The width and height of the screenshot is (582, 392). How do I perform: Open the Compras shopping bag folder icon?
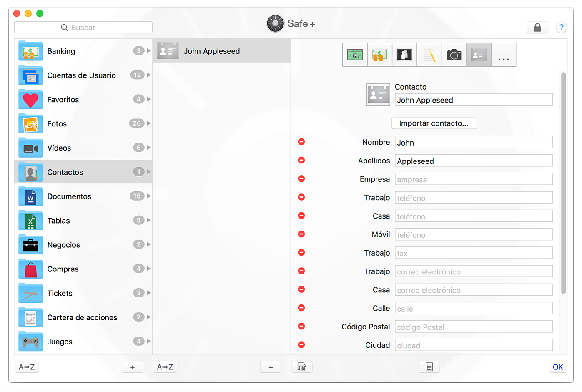(x=30, y=269)
